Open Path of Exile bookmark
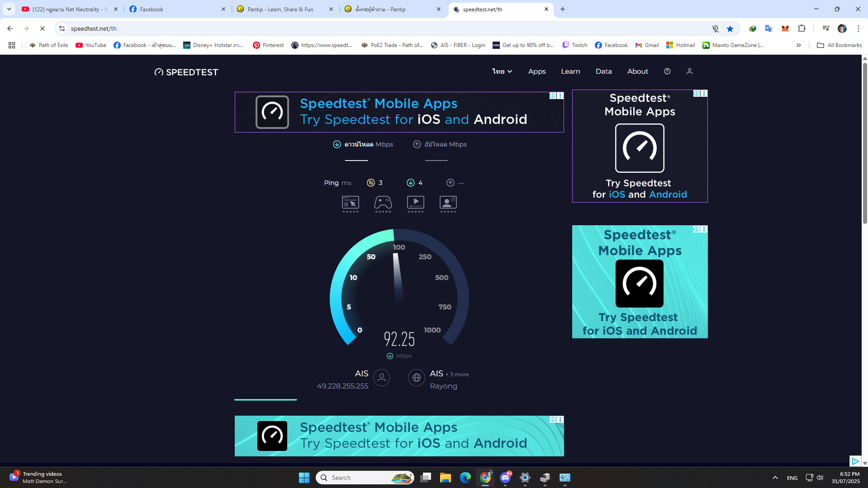868x488 pixels. 49,45
